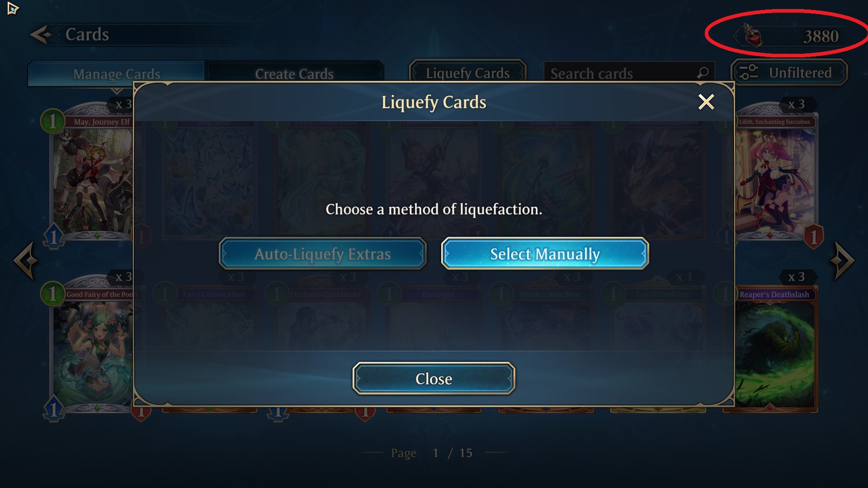Choose Select Manually option

545,254
